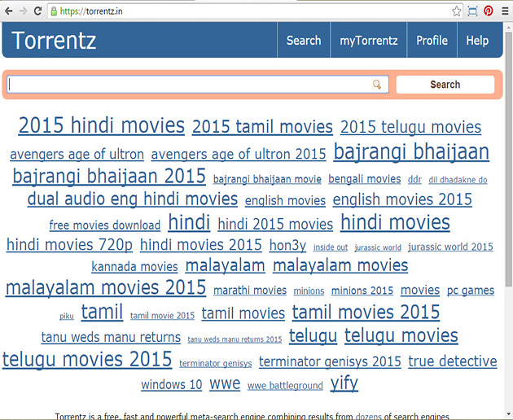Open the Search menu item
The image size is (513, 420).
[x=304, y=41]
